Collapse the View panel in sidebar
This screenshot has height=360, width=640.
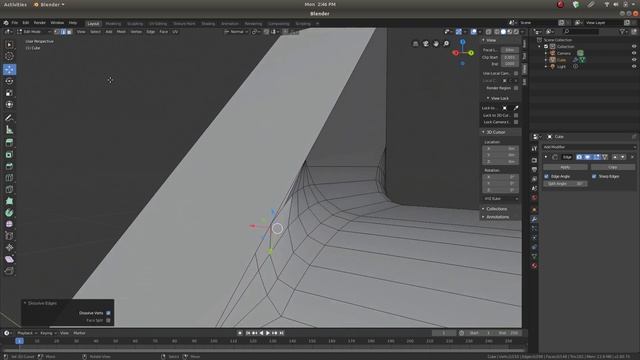[x=483, y=40]
